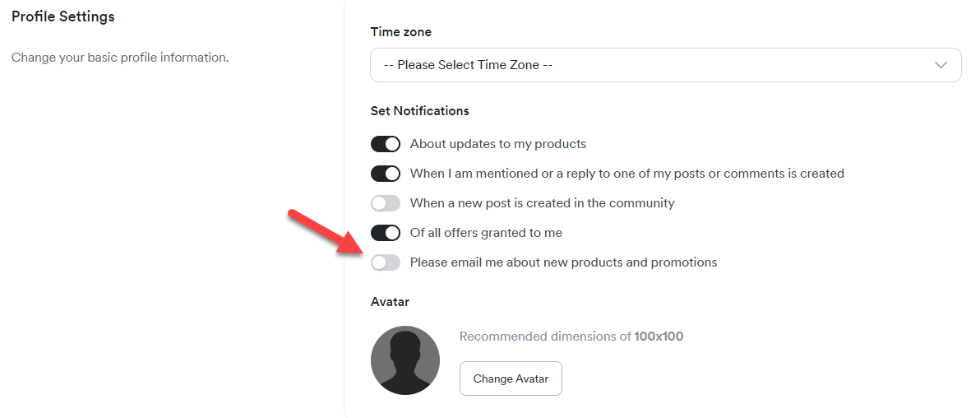Click the Set Notifications section heading
Image resolution: width=980 pixels, height=418 pixels.
pyautogui.click(x=419, y=110)
